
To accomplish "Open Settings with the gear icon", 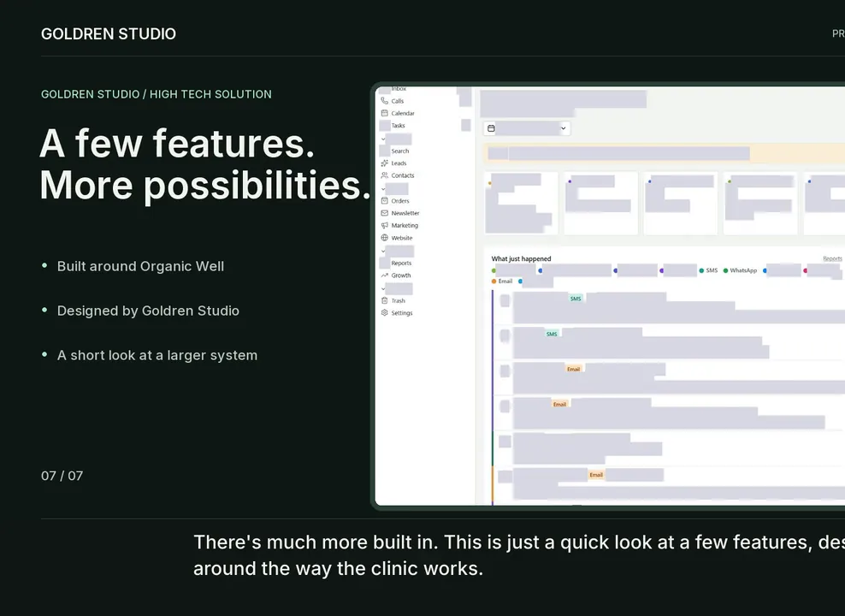I will [384, 312].
